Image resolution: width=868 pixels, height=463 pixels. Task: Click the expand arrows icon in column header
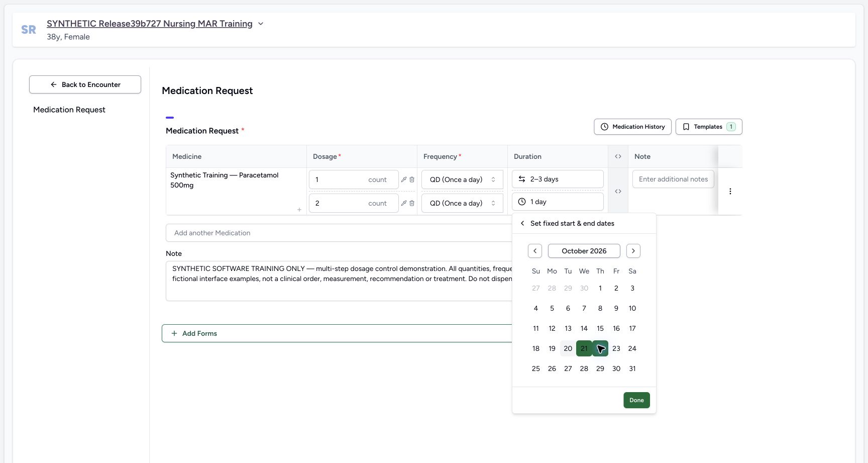click(x=618, y=156)
